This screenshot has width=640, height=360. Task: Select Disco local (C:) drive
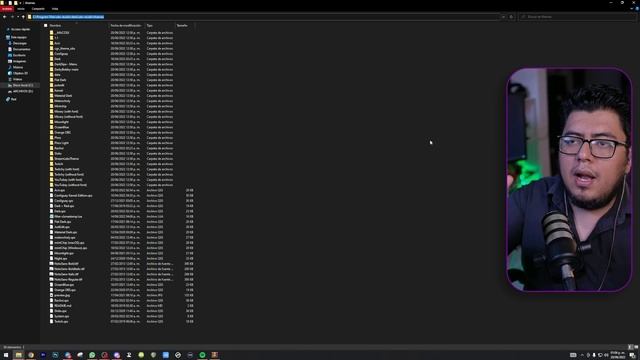(x=20, y=85)
